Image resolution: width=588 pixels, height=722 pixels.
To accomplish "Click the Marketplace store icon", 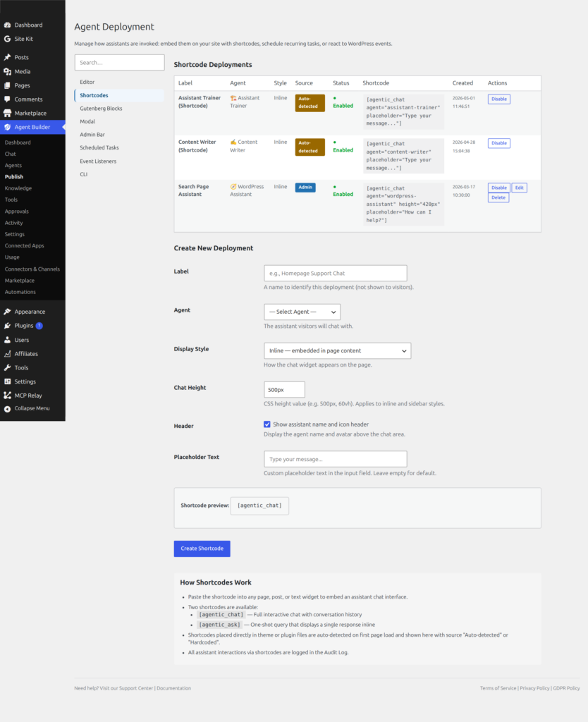I will (x=7, y=113).
